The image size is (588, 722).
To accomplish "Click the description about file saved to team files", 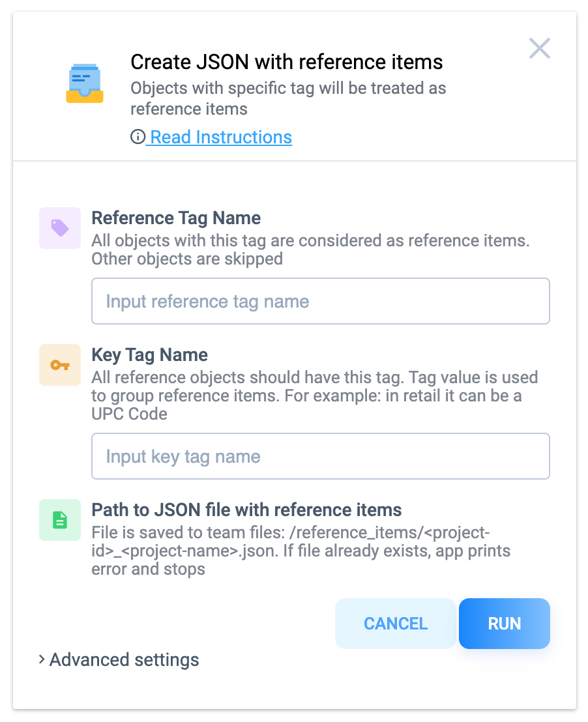I will coord(301,551).
